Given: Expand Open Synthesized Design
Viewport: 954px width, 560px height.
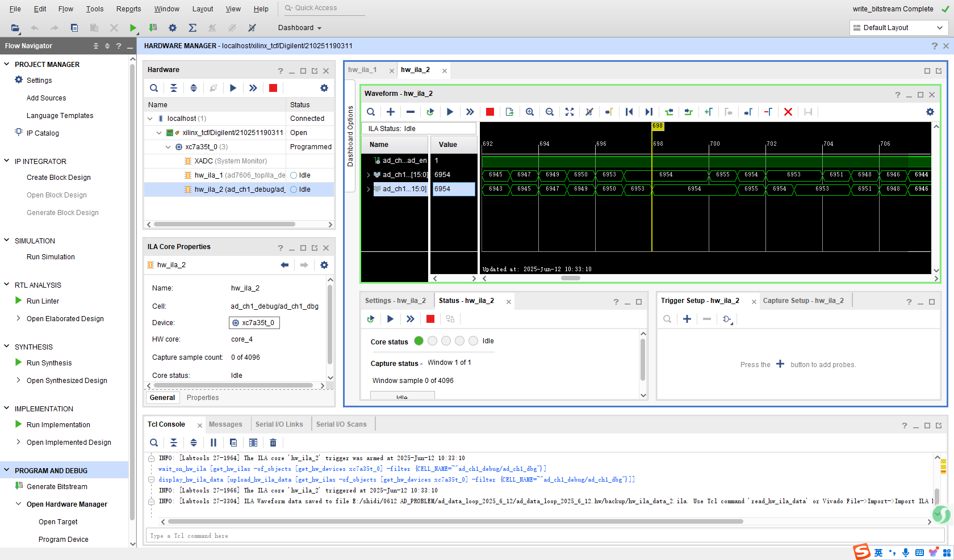Looking at the screenshot, I should point(18,380).
